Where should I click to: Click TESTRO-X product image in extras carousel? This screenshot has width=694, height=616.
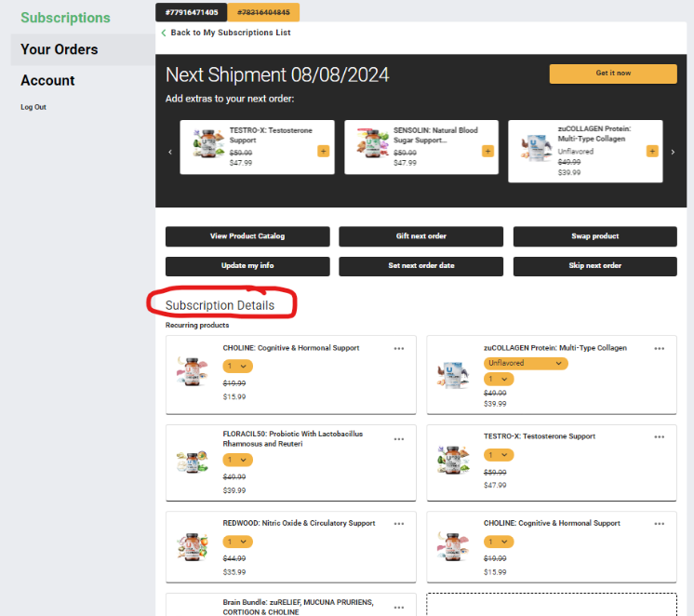pos(208,143)
